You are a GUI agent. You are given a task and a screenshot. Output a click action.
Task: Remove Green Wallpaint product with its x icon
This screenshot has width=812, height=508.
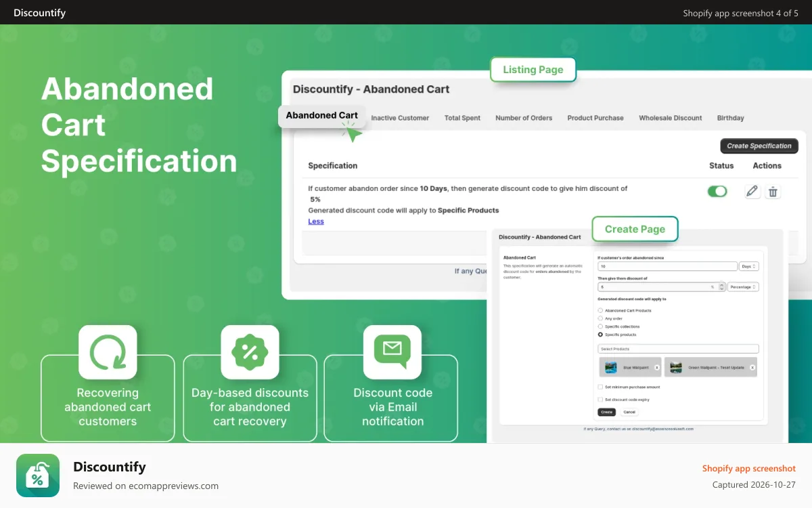click(752, 367)
